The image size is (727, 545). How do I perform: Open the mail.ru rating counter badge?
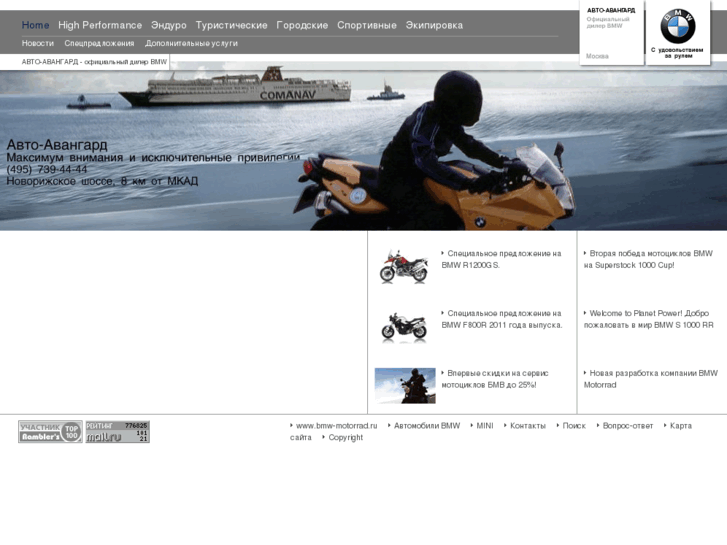[x=117, y=431]
